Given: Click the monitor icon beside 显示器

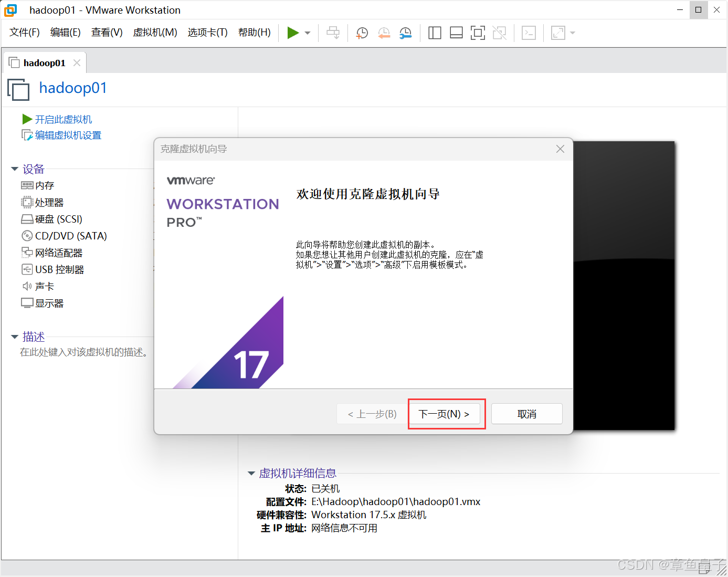Looking at the screenshot, I should tap(27, 303).
